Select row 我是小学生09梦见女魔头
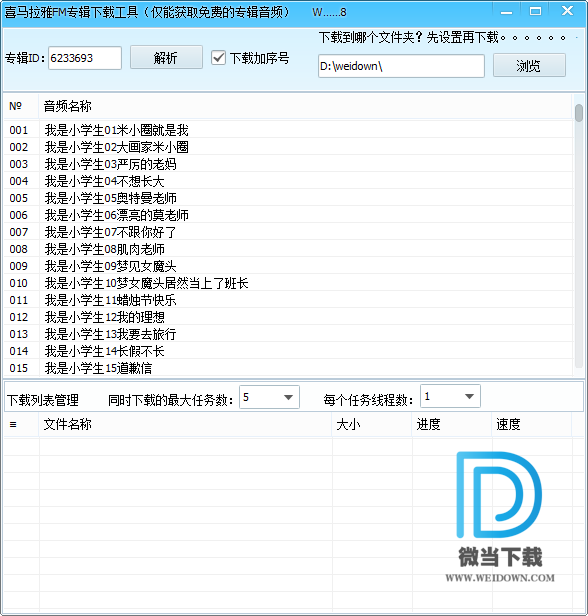This screenshot has height=616, width=588. (288, 266)
